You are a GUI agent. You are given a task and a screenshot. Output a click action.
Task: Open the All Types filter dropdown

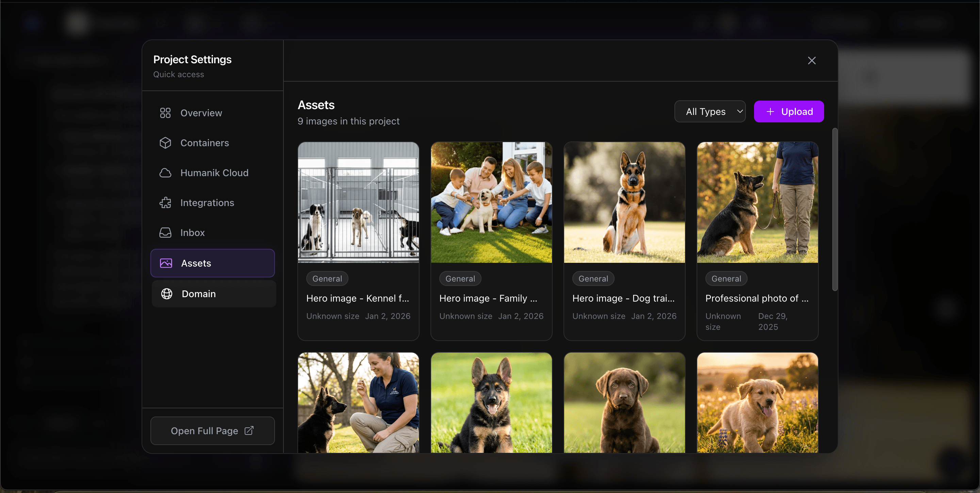point(710,112)
